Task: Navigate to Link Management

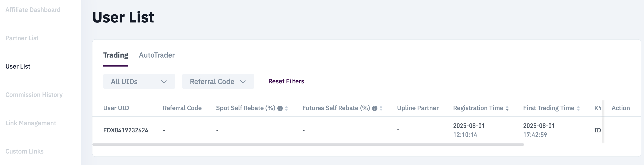Action: [31, 123]
